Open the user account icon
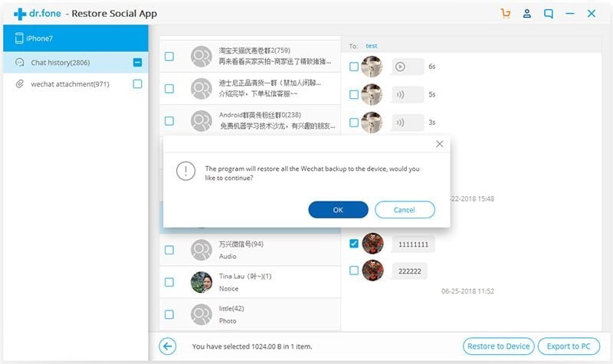This screenshot has height=364, width=613. (x=527, y=14)
